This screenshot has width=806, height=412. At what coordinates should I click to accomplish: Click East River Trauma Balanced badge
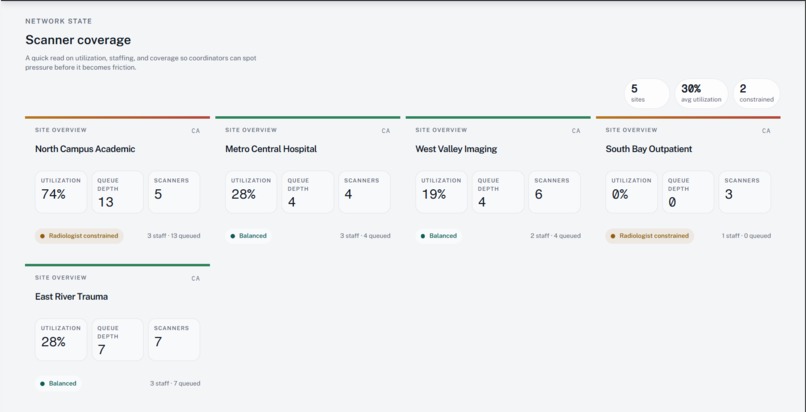pyautogui.click(x=58, y=383)
